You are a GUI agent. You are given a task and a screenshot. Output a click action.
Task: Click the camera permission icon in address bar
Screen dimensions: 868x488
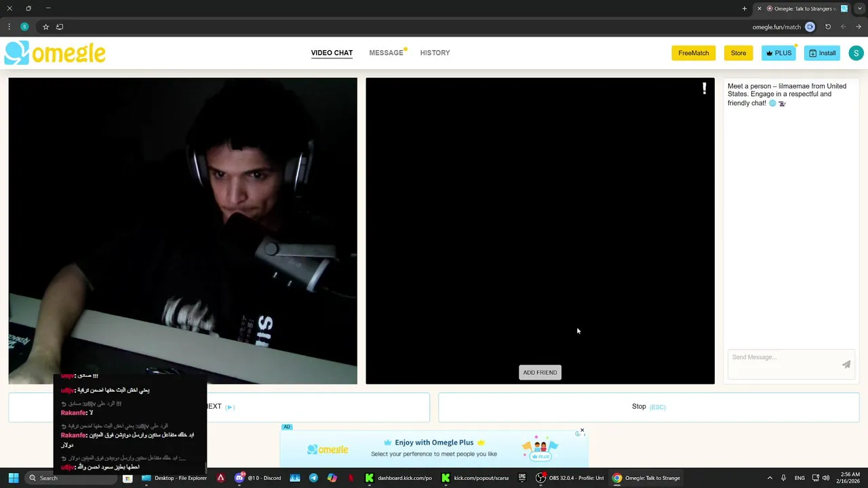coord(810,27)
